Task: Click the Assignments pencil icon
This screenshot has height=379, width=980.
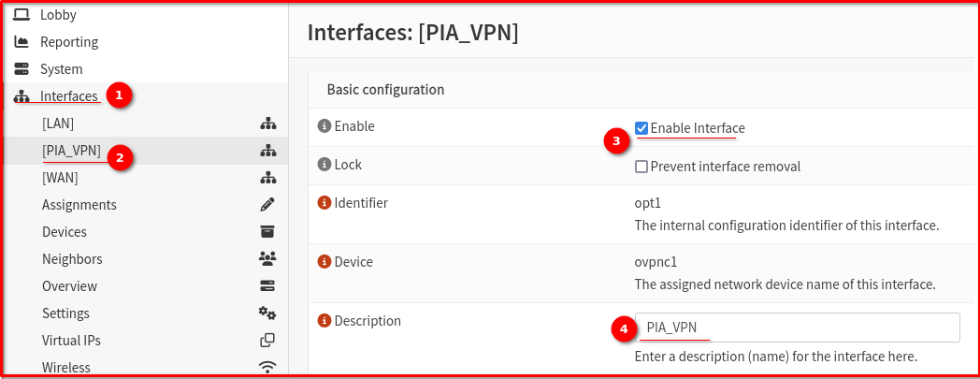Action: point(268,205)
